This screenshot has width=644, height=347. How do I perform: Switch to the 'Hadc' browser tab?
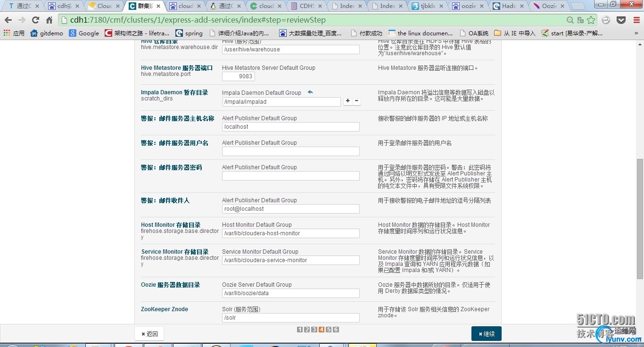click(x=509, y=6)
